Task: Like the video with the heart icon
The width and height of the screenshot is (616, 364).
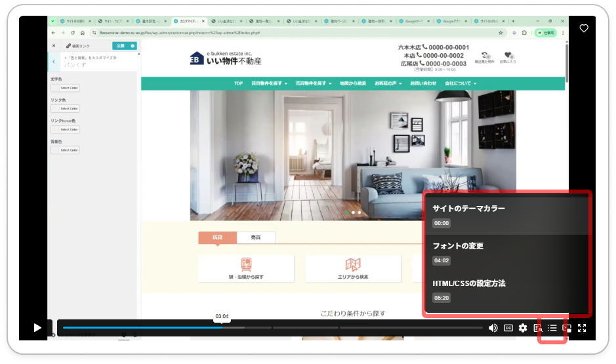Action: coord(584,28)
